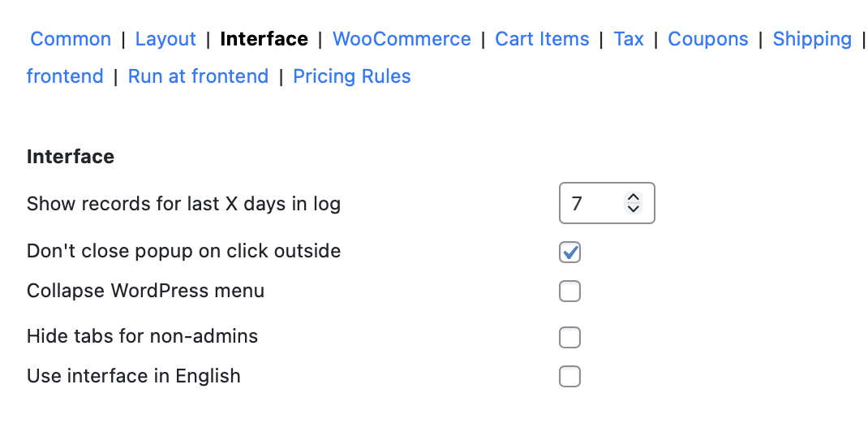Click the Collapse WordPress menu label
Screen dimensions: 868x432
point(145,291)
